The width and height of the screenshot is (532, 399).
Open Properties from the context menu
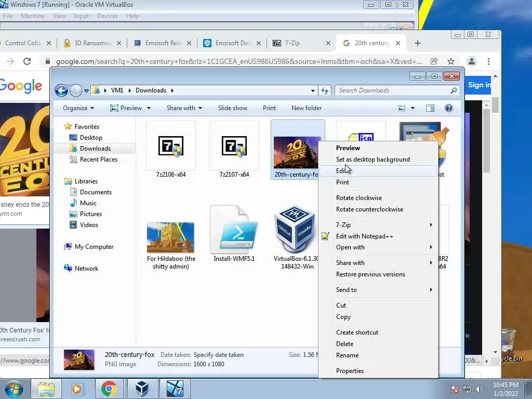pyautogui.click(x=378, y=371)
